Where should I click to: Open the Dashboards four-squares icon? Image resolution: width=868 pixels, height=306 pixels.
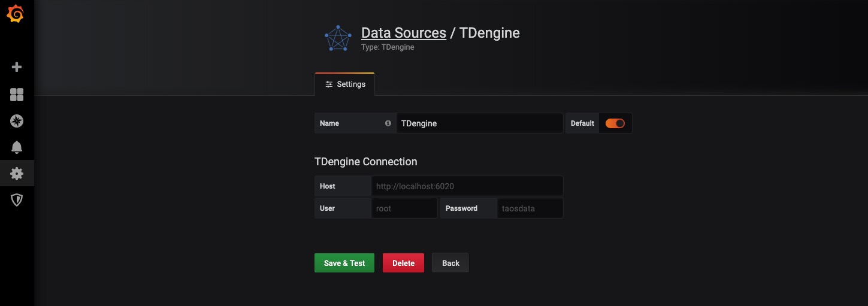tap(17, 95)
